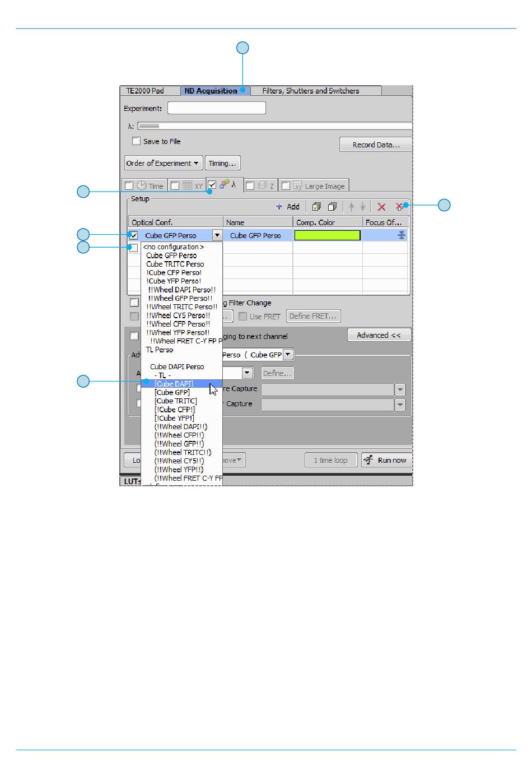Open Filters, Shutters and Switchers tab
Image resolution: width=532 pixels, height=767 pixels.
point(316,91)
